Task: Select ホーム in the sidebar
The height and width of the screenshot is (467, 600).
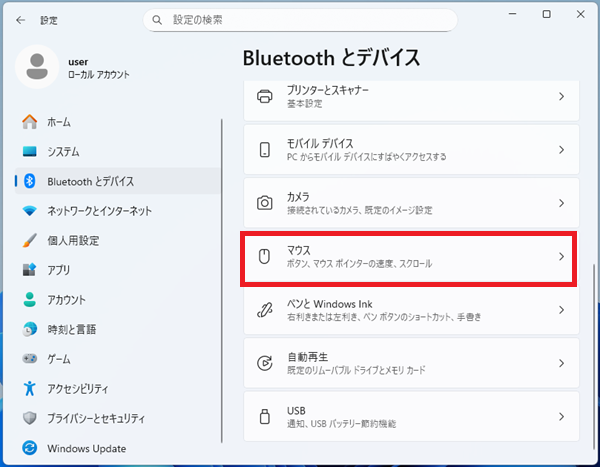Action: [x=58, y=122]
